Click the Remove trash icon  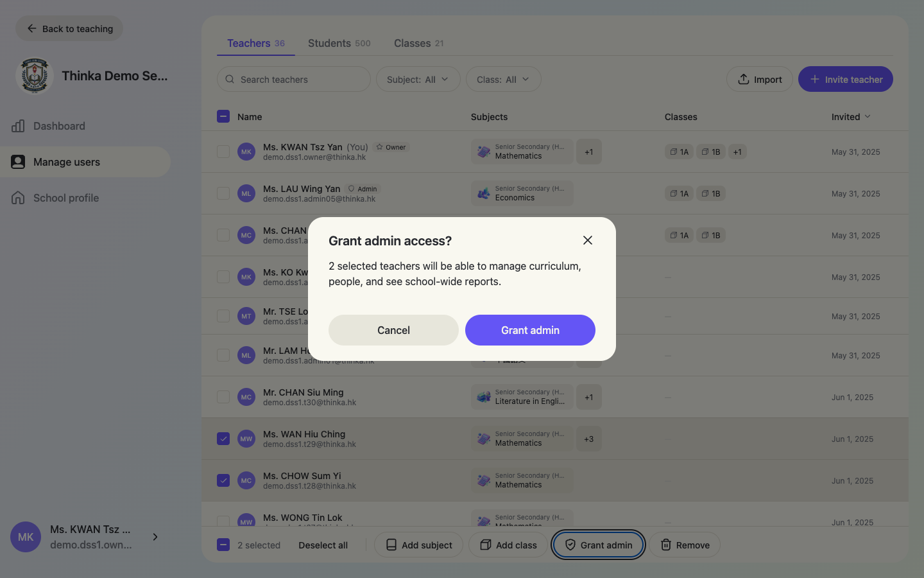(666, 545)
